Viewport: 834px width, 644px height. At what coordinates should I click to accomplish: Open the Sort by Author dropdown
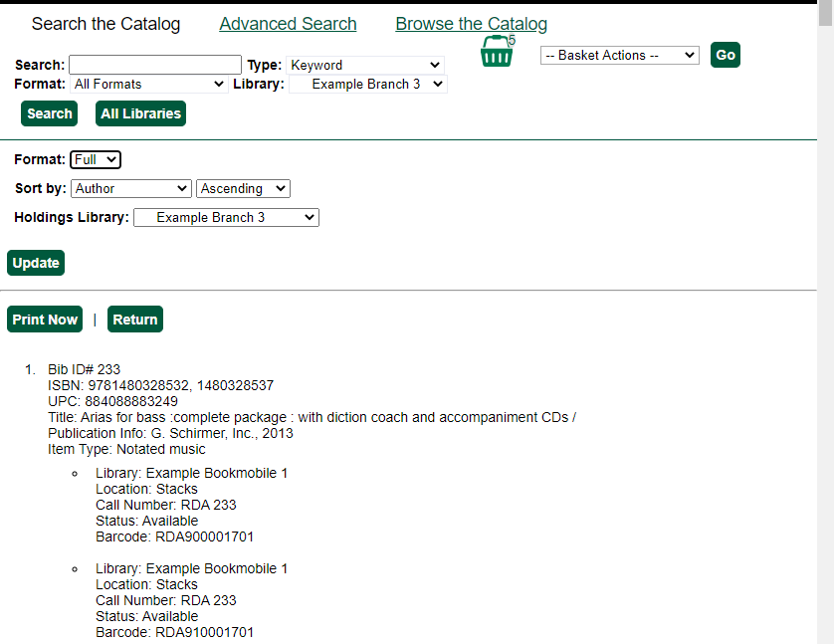click(x=130, y=188)
